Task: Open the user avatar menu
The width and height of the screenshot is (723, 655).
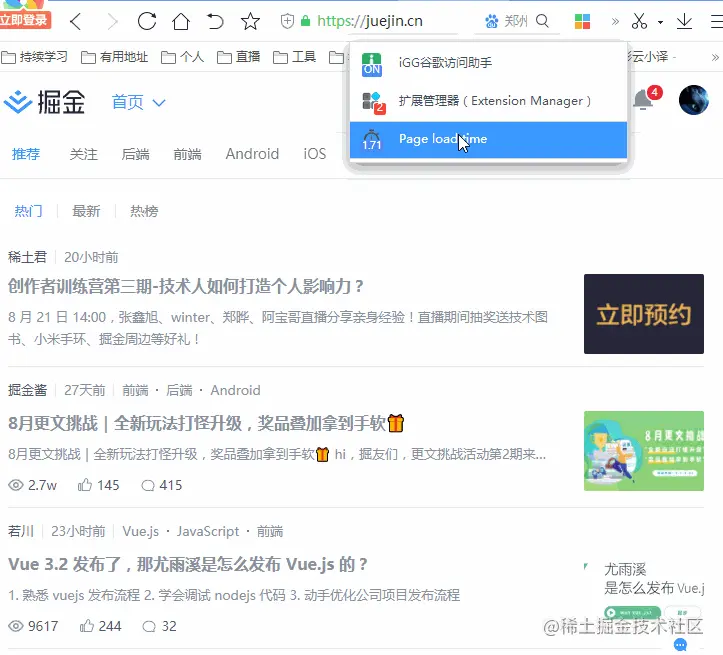Action: click(x=693, y=100)
